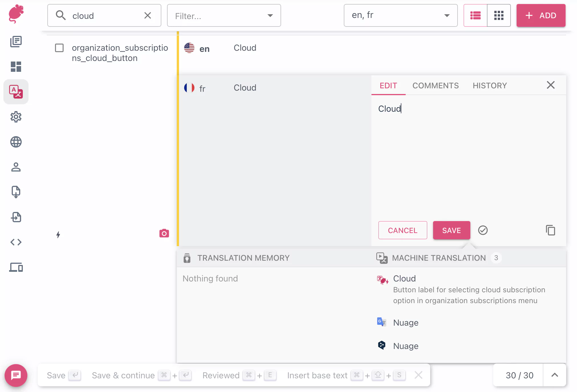Mark translation as reviewed checkmark
Screen dimensions: 577x392
[483, 230]
